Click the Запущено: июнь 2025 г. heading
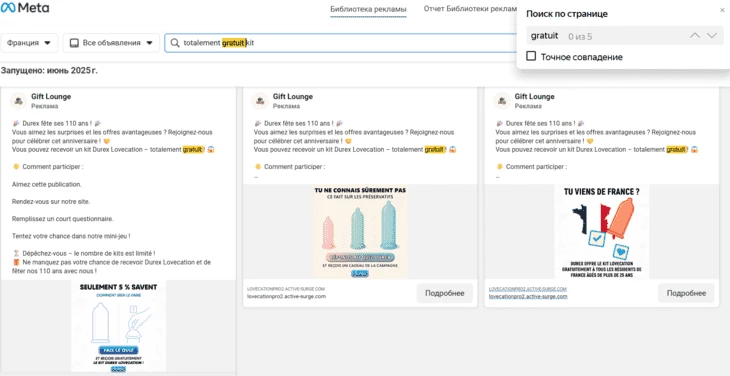The width and height of the screenshot is (730, 376). click(x=49, y=71)
